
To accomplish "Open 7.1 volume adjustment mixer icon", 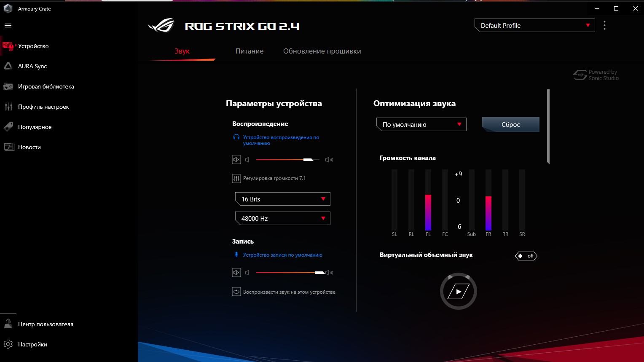I will coord(236,179).
